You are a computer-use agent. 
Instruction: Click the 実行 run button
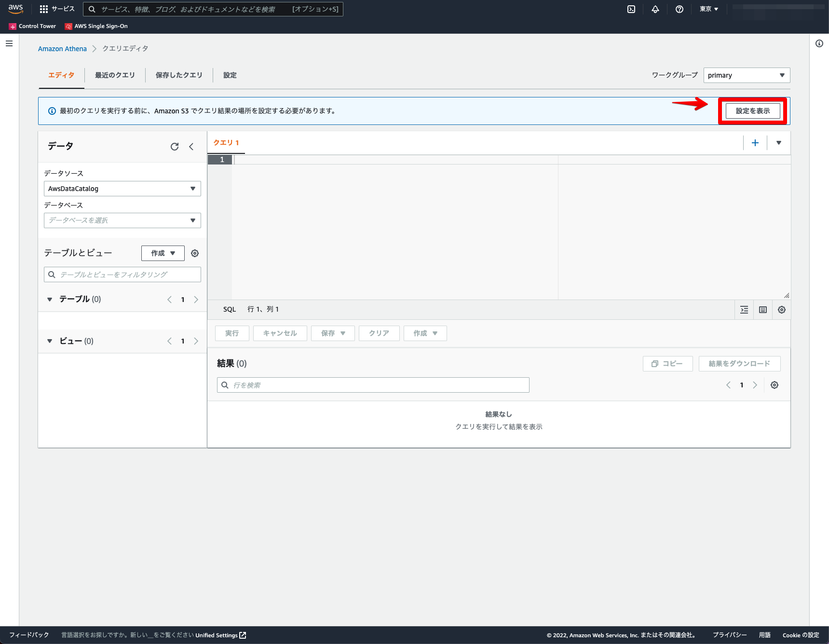pos(232,333)
